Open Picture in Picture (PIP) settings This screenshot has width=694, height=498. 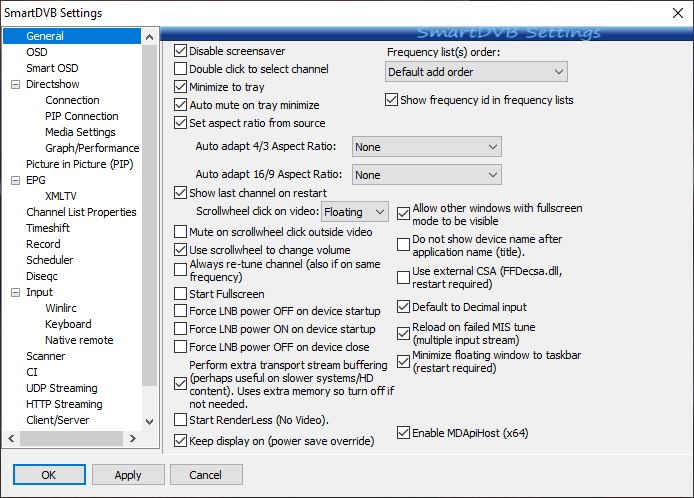[x=80, y=164]
